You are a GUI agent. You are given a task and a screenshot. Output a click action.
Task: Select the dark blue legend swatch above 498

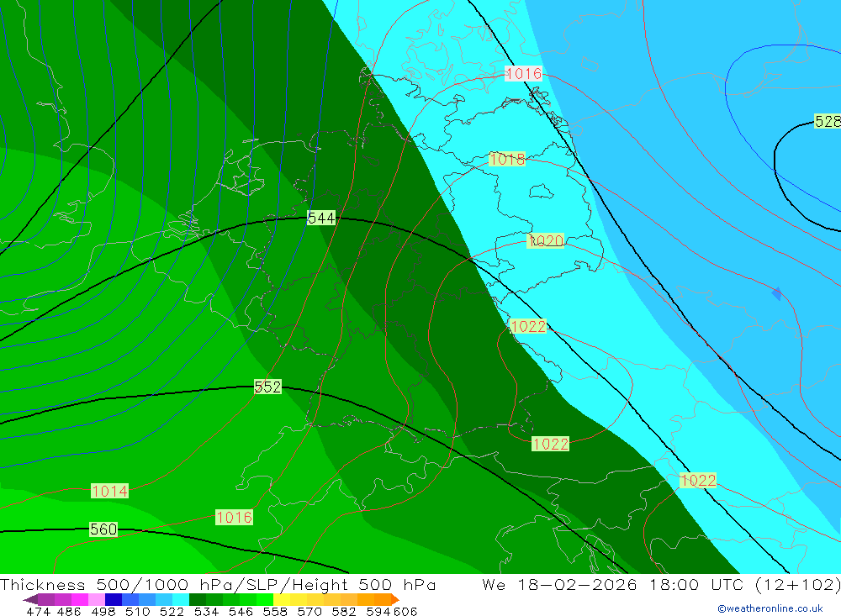(114, 599)
